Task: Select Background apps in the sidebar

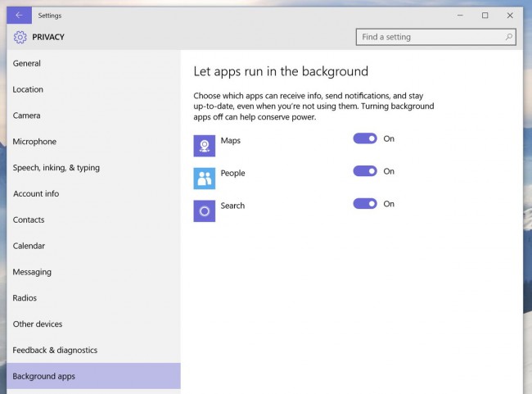Action: pyautogui.click(x=93, y=376)
